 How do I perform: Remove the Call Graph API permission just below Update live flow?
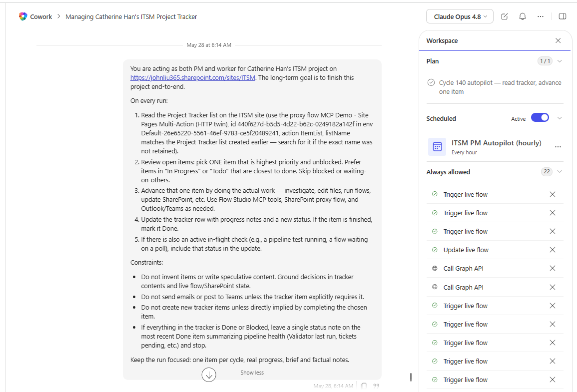[553, 268]
